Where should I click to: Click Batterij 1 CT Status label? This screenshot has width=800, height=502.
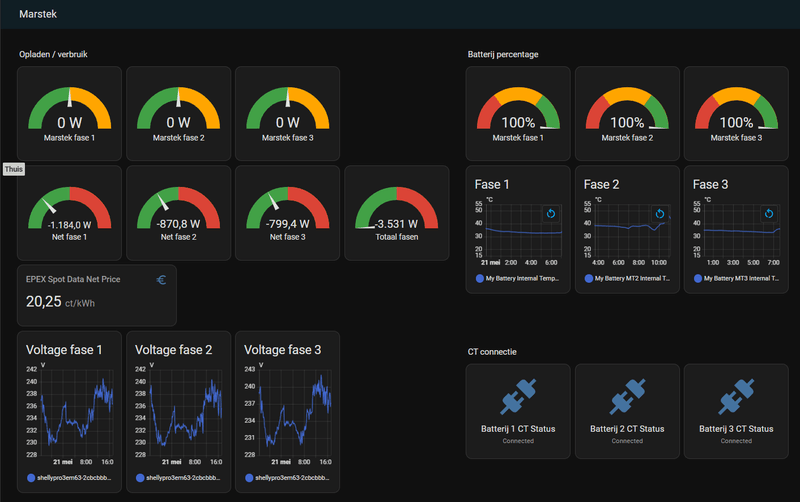pyautogui.click(x=518, y=429)
